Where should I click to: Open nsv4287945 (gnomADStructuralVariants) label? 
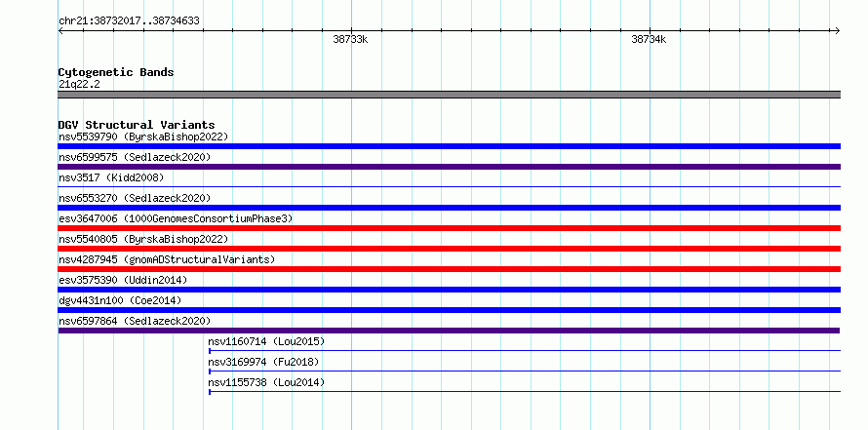click(x=167, y=259)
